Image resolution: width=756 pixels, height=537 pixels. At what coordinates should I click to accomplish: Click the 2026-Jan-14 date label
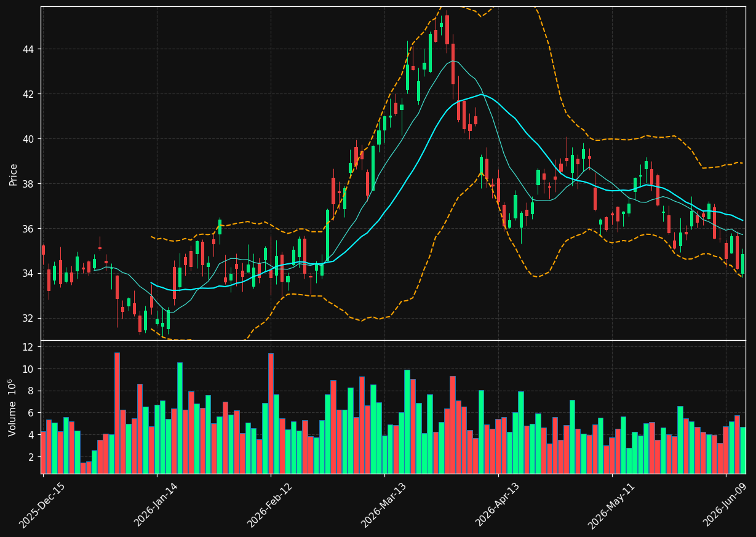pos(156,505)
